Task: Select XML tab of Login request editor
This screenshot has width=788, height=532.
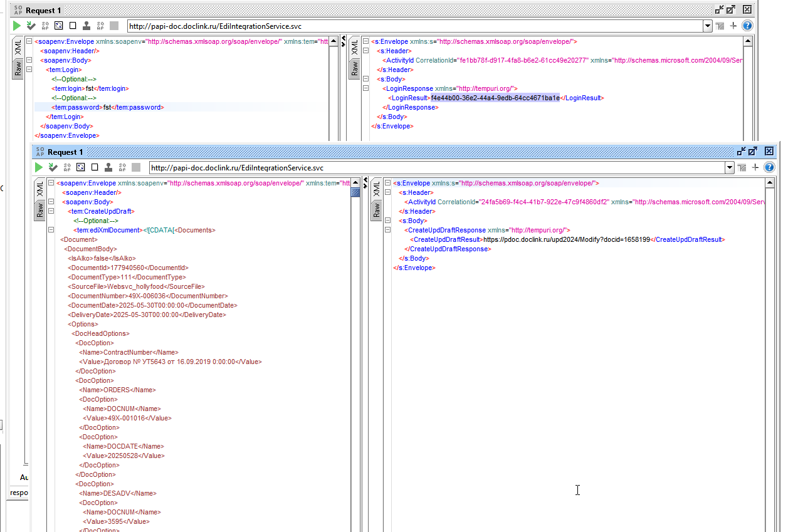Action: click(18, 47)
